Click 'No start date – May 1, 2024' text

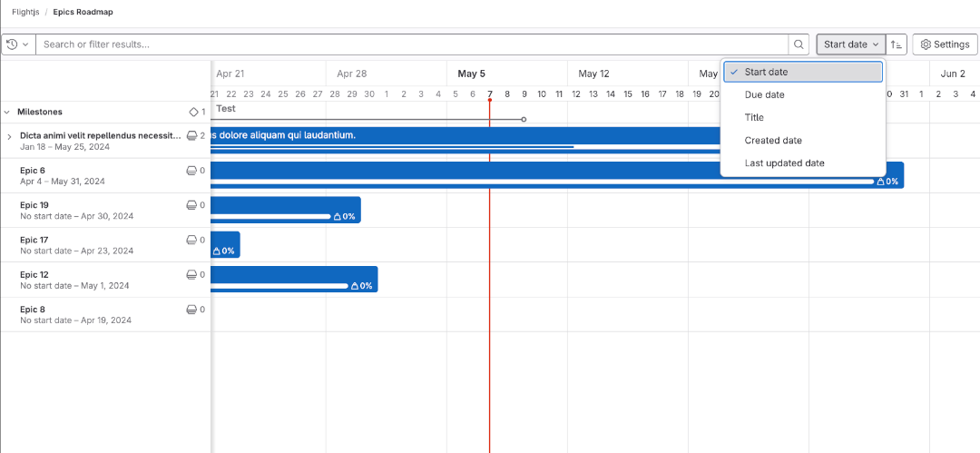(74, 286)
